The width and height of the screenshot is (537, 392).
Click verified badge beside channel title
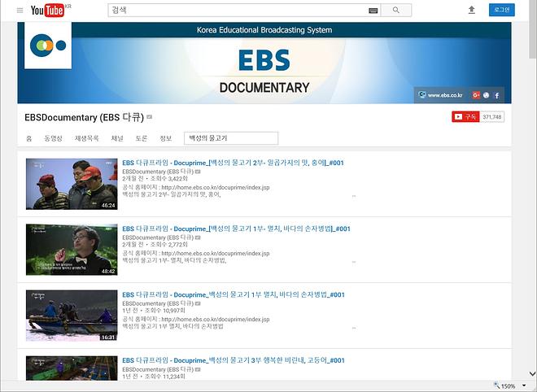150,117
